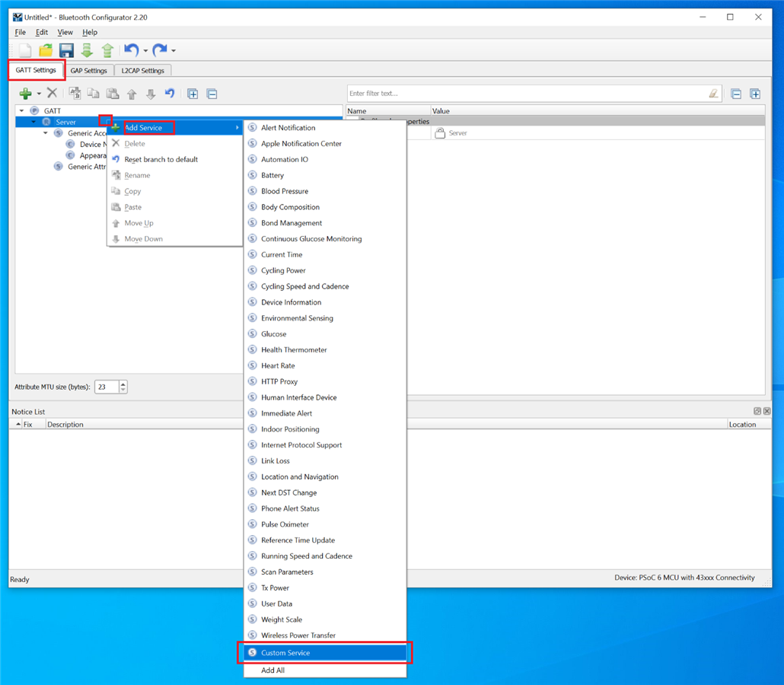Open the Edit menu
Viewport: 784px width, 685px height.
[x=42, y=32]
